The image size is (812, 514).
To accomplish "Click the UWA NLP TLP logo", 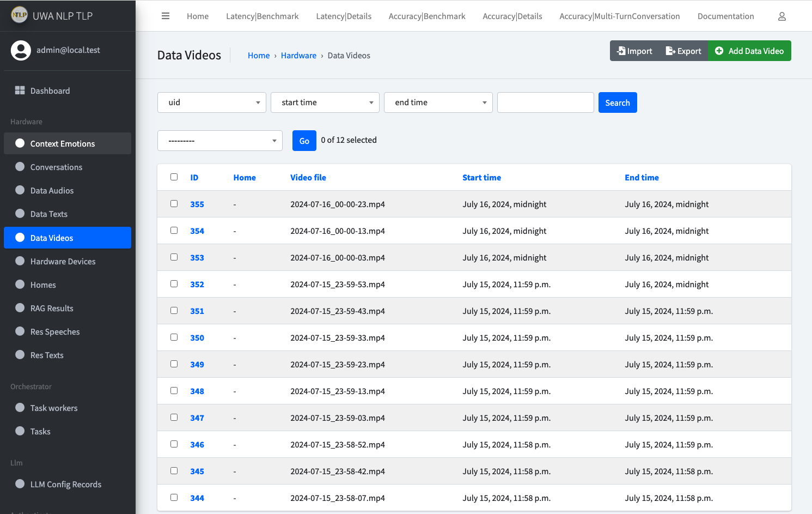I will 20,15.
